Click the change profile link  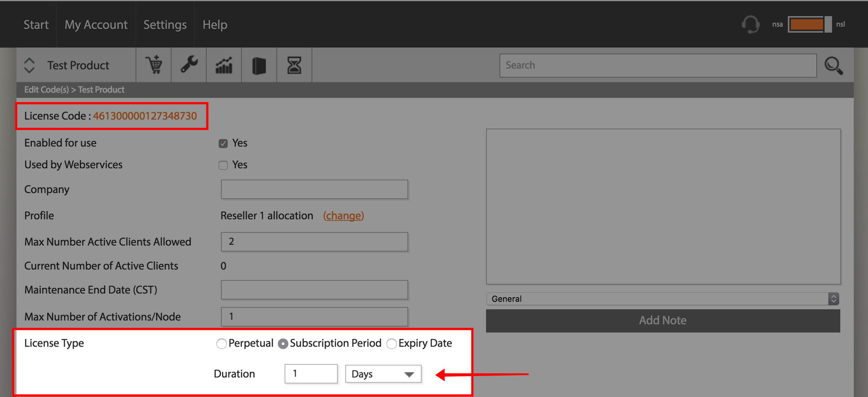343,216
